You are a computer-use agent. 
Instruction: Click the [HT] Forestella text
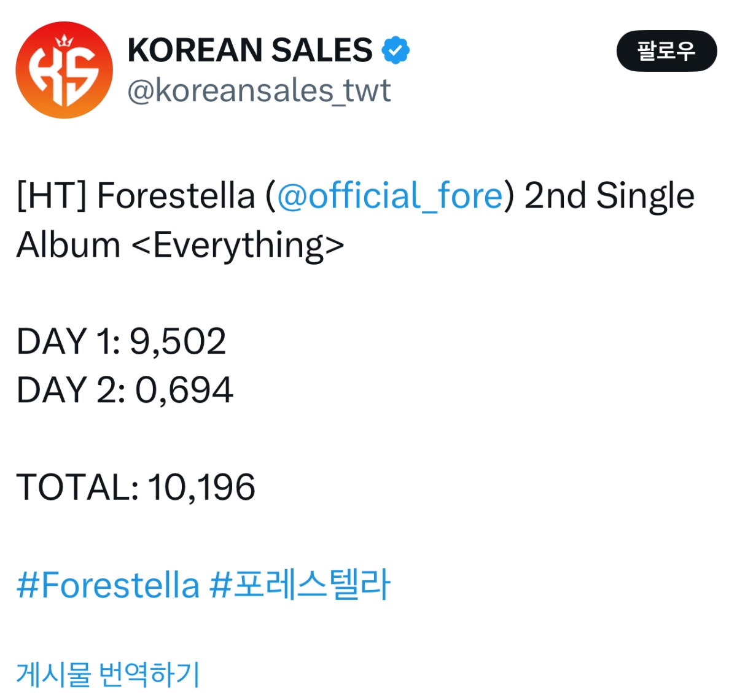(135, 196)
